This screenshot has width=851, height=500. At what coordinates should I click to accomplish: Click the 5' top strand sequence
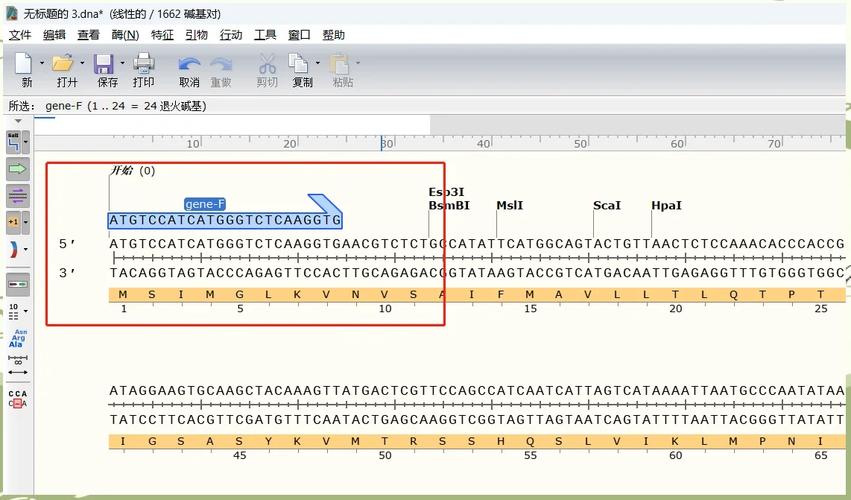click(477, 244)
